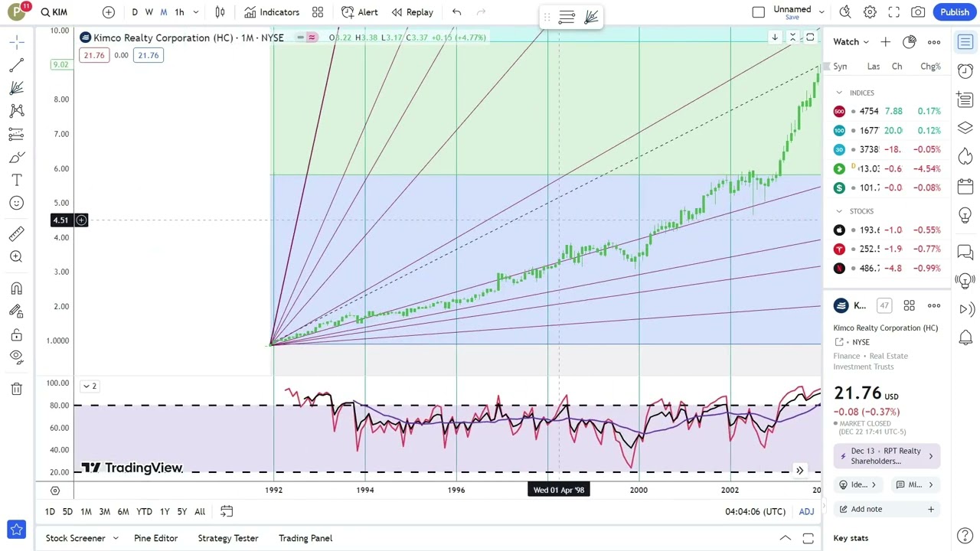
Task: Undo the last chart action
Action: click(x=456, y=12)
